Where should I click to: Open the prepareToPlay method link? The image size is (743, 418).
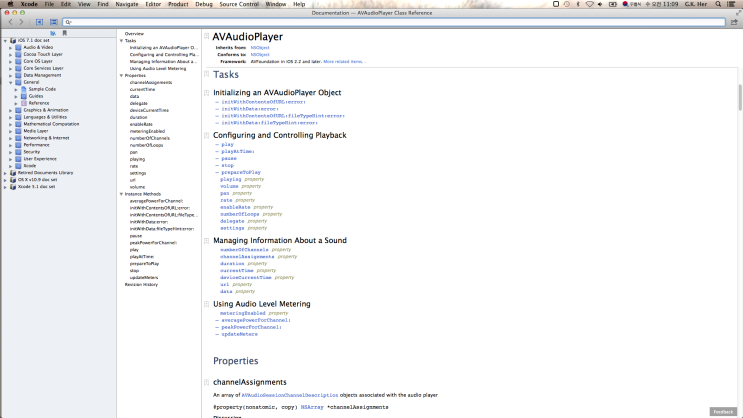241,173
